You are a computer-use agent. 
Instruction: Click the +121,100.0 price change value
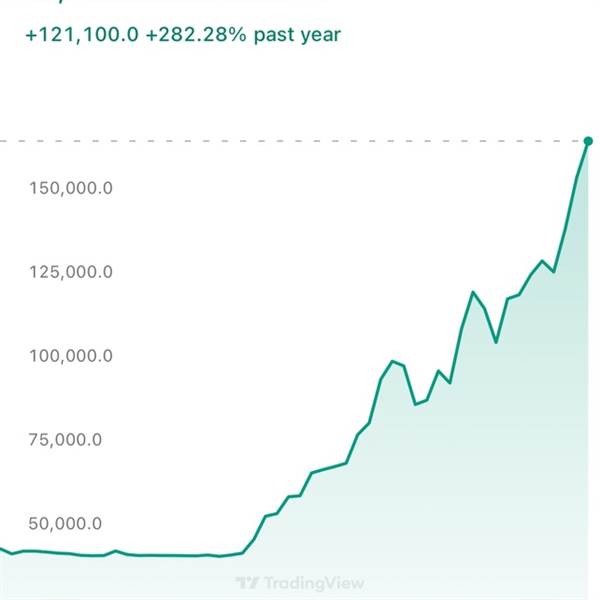pos(81,35)
